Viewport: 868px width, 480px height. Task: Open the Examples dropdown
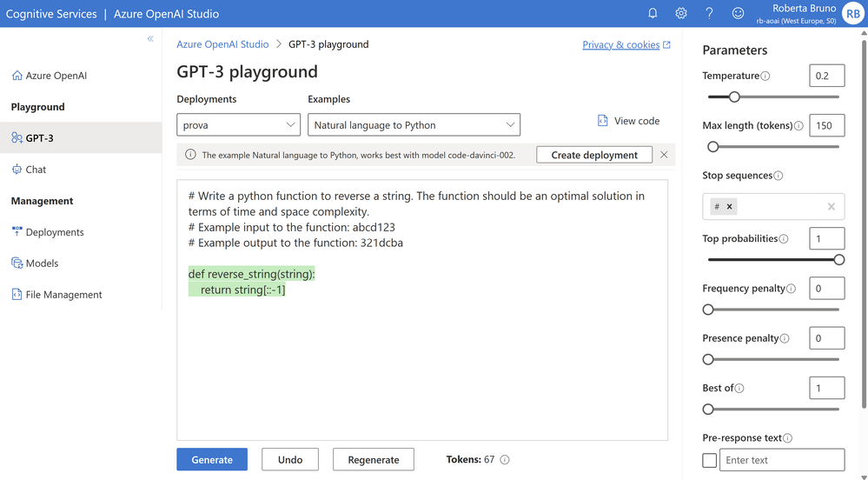tap(414, 124)
